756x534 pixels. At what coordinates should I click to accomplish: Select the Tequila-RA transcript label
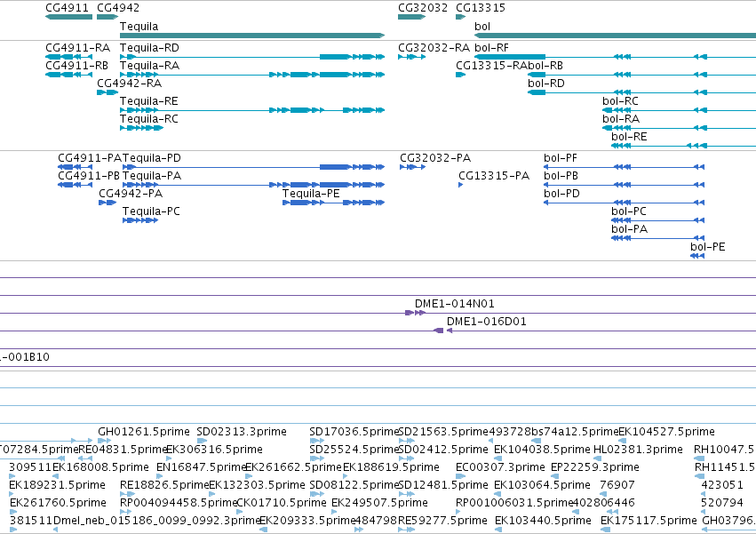149,66
